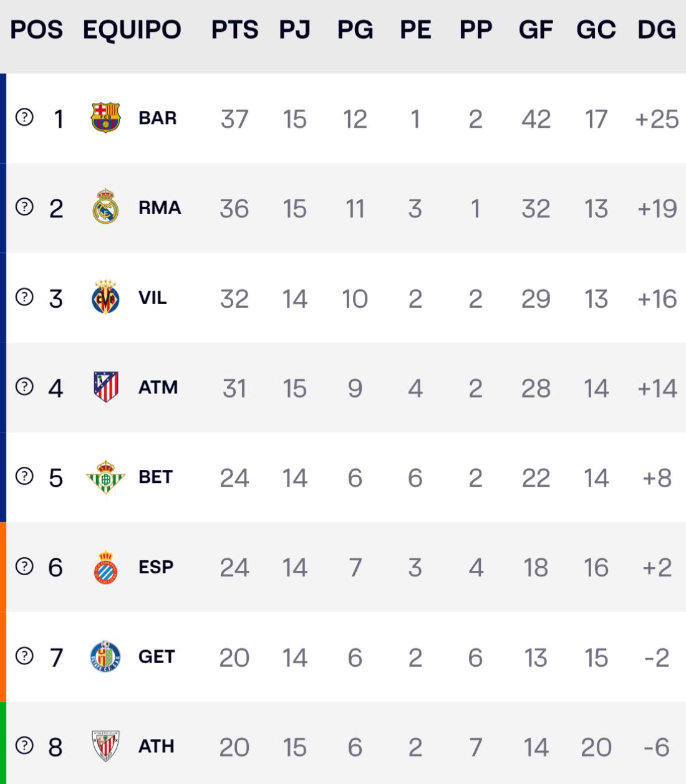Open the GET team name link
Viewport: 686px width, 784px height.
pos(157,657)
